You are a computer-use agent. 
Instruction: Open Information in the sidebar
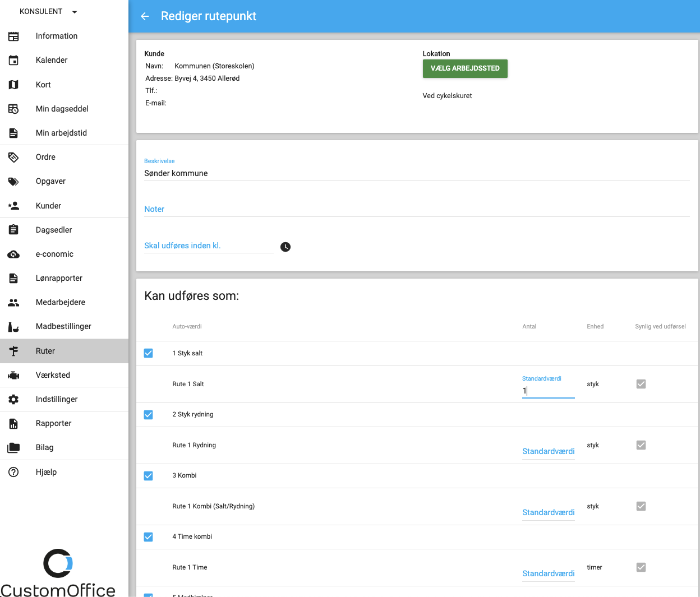[x=64, y=36]
